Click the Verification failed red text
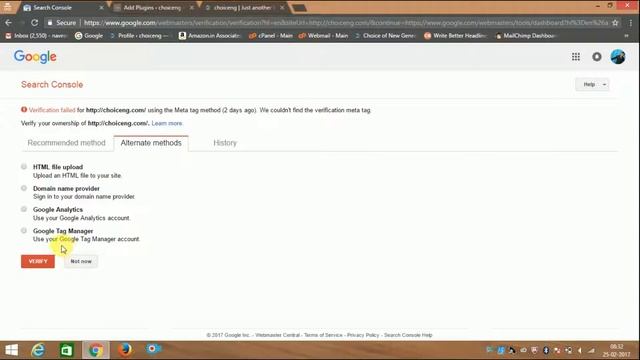This screenshot has height=360, width=640. click(x=52, y=110)
